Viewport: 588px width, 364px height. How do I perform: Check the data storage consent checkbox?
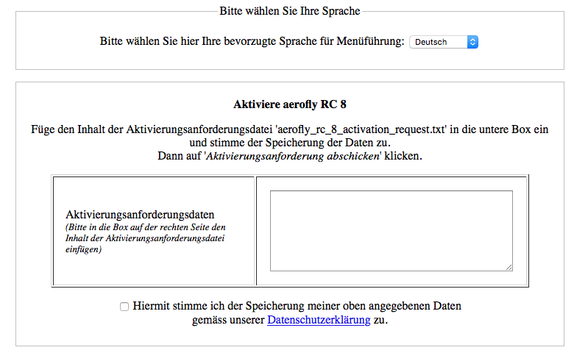[124, 307]
